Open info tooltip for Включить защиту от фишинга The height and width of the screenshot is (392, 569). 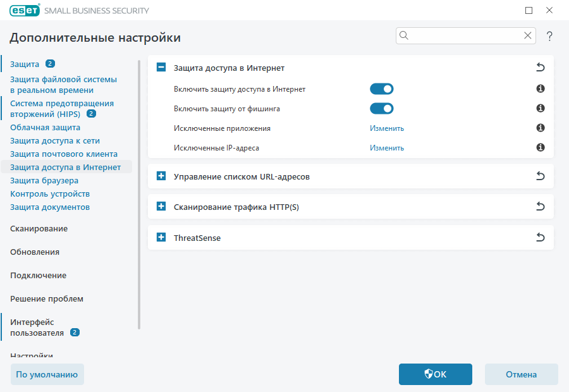[539, 108]
